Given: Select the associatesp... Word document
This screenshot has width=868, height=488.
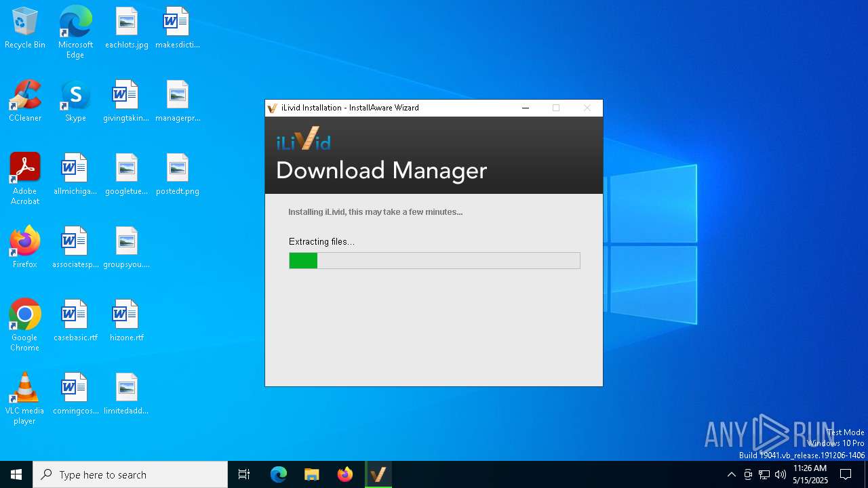Looking at the screenshot, I should pos(75,247).
